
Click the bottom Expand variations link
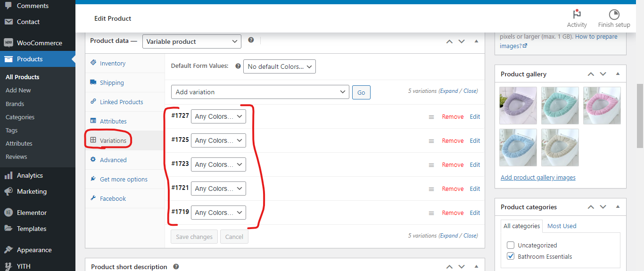click(x=449, y=236)
